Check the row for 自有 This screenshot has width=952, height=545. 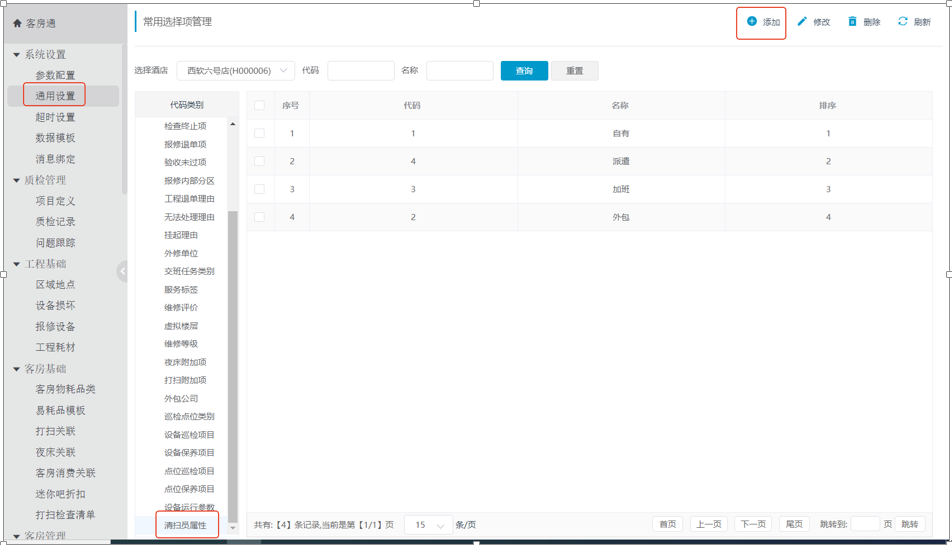click(260, 133)
